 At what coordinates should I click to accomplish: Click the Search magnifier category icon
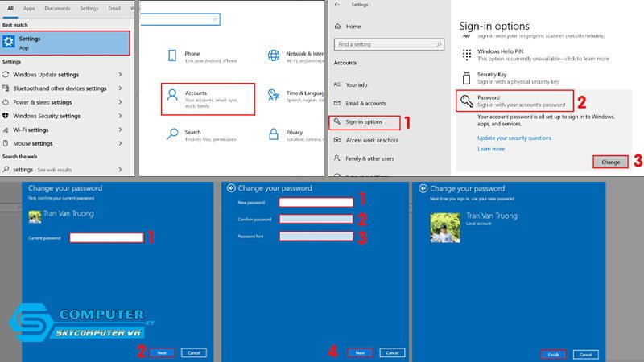pos(172,134)
